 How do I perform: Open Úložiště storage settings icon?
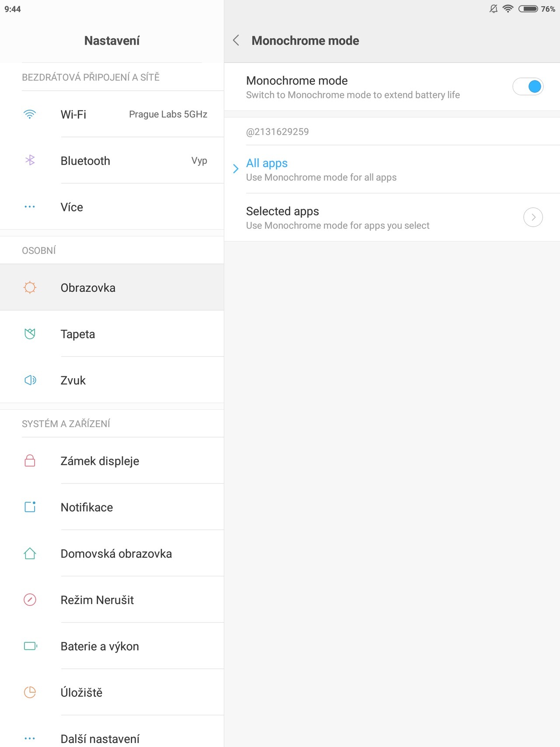(29, 692)
